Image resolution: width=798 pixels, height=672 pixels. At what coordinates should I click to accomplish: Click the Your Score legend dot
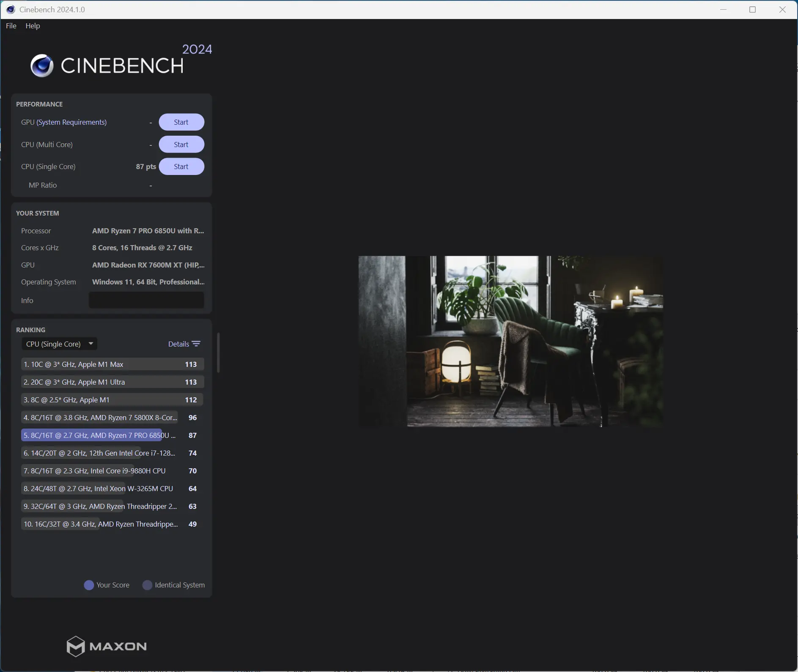89,585
